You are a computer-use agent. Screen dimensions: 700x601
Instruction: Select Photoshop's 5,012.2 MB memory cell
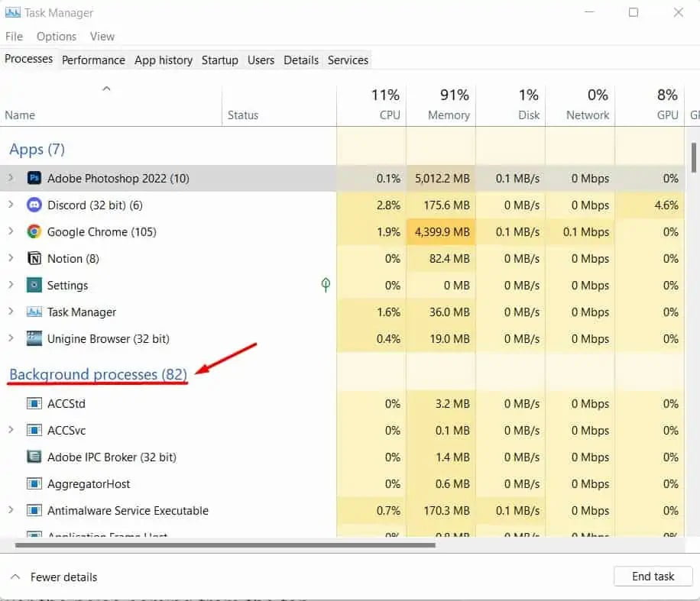(x=442, y=179)
